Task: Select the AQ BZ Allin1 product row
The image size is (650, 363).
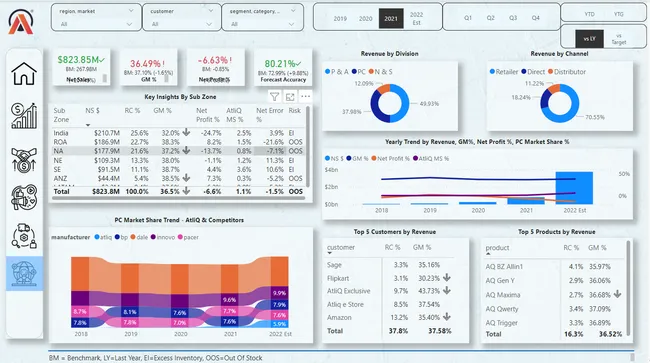Action: coord(553,266)
